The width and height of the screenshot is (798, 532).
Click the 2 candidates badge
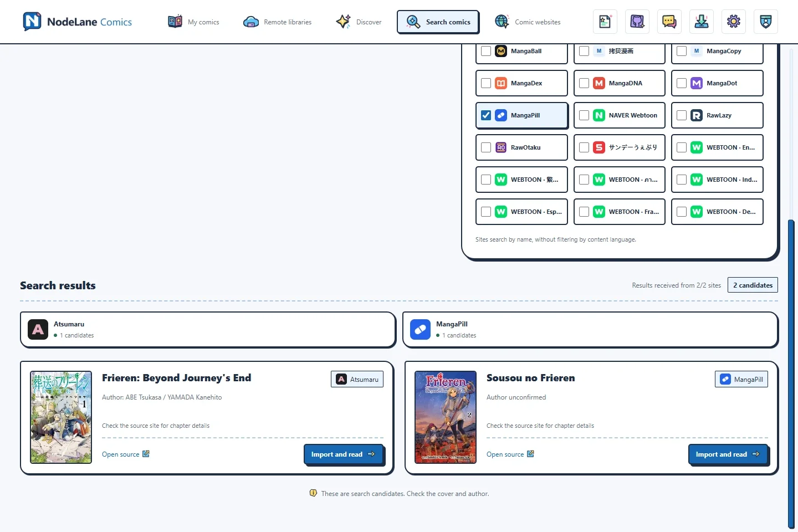tap(753, 285)
